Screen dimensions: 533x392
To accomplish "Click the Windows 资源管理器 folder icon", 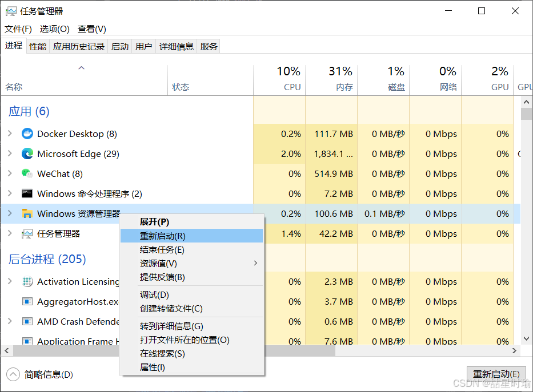I will click(x=27, y=213).
